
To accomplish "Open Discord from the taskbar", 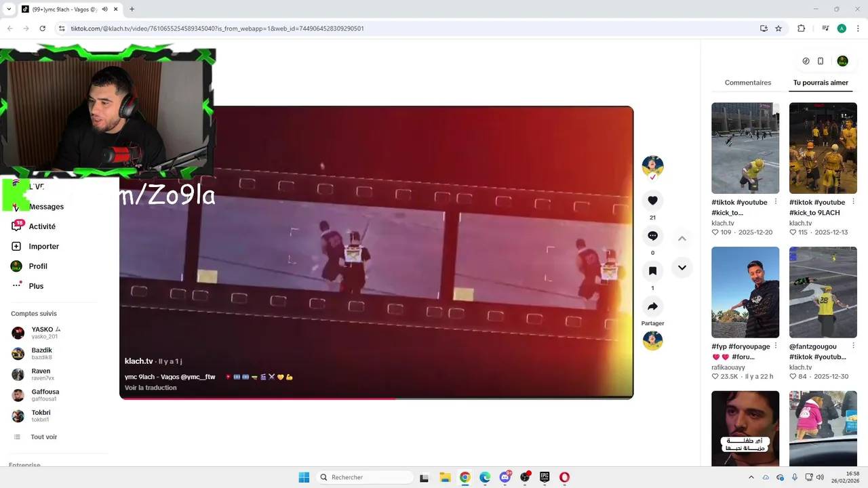I will [x=505, y=477].
